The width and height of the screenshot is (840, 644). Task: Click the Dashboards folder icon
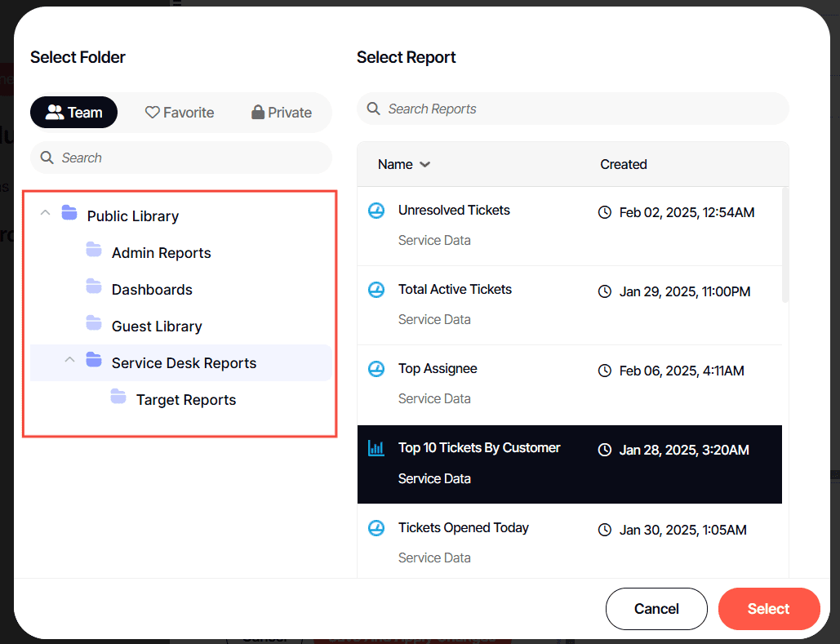[94, 288]
